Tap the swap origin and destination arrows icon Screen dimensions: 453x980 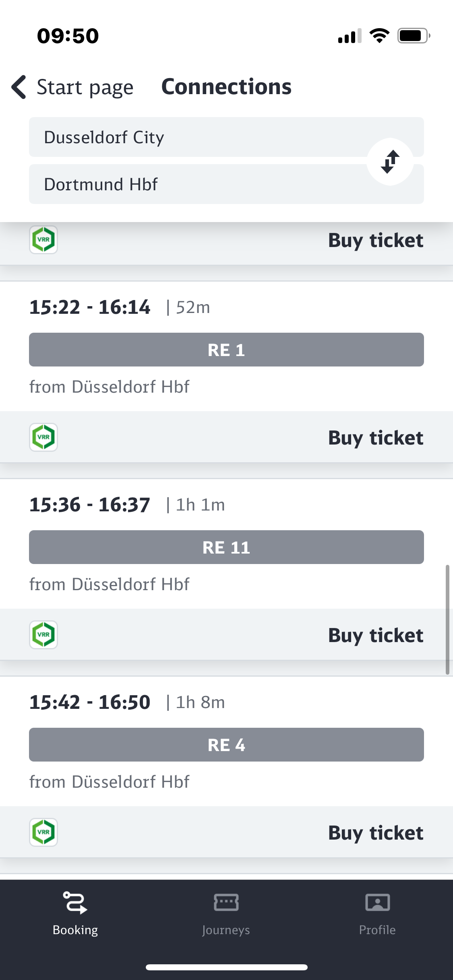click(390, 162)
